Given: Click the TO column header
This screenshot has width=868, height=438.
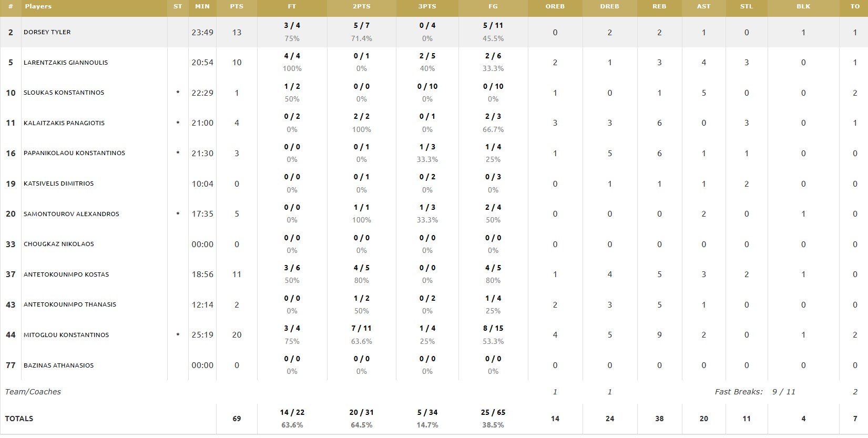Looking at the screenshot, I should 855,6.
